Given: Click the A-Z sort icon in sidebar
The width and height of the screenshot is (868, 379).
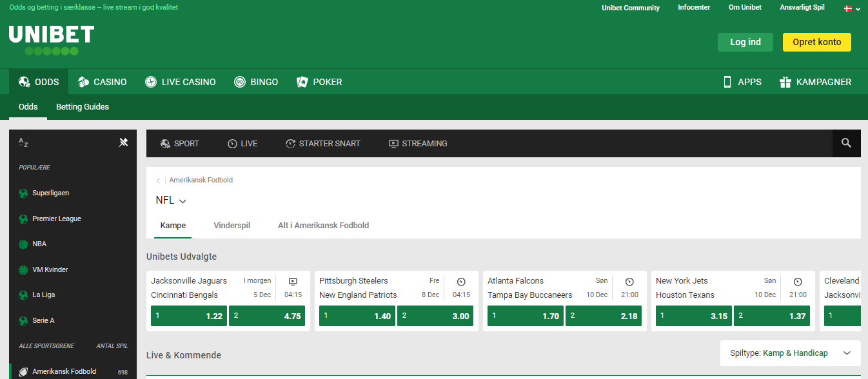Looking at the screenshot, I should (23, 142).
